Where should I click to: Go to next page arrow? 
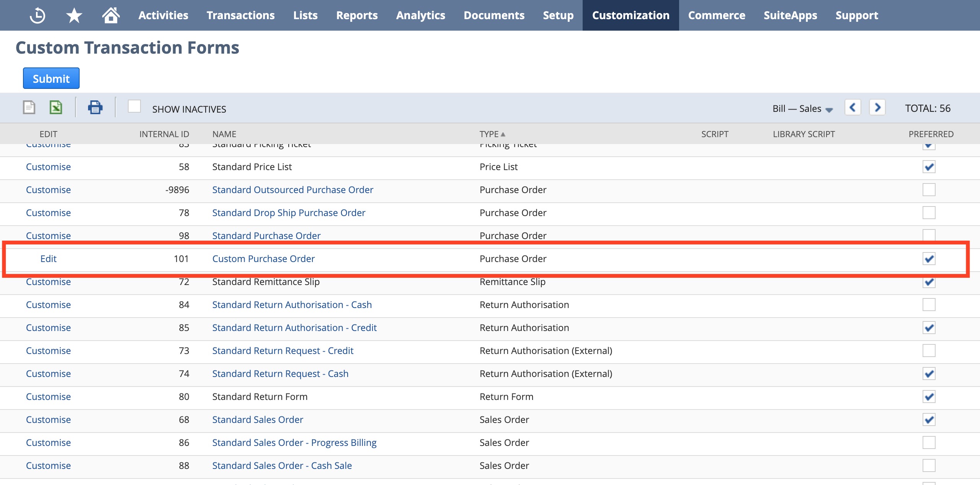(877, 107)
